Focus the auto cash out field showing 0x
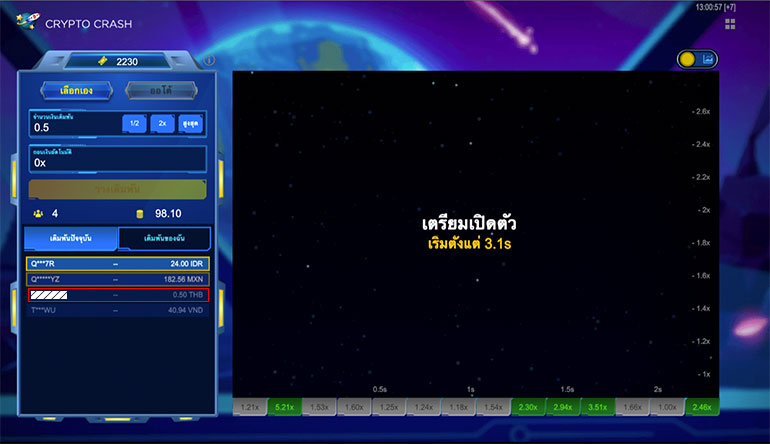 click(117, 159)
